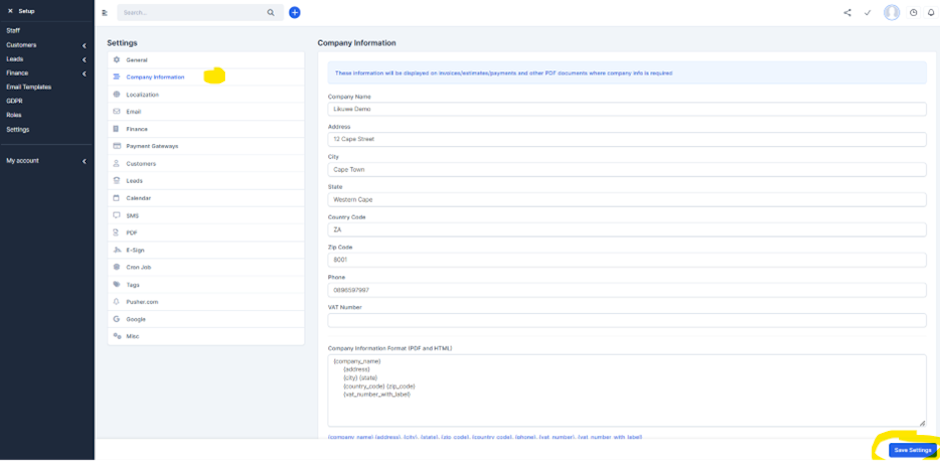Screen dimensions: 940x469
Task: Click the clock timers icon
Action: point(913,13)
